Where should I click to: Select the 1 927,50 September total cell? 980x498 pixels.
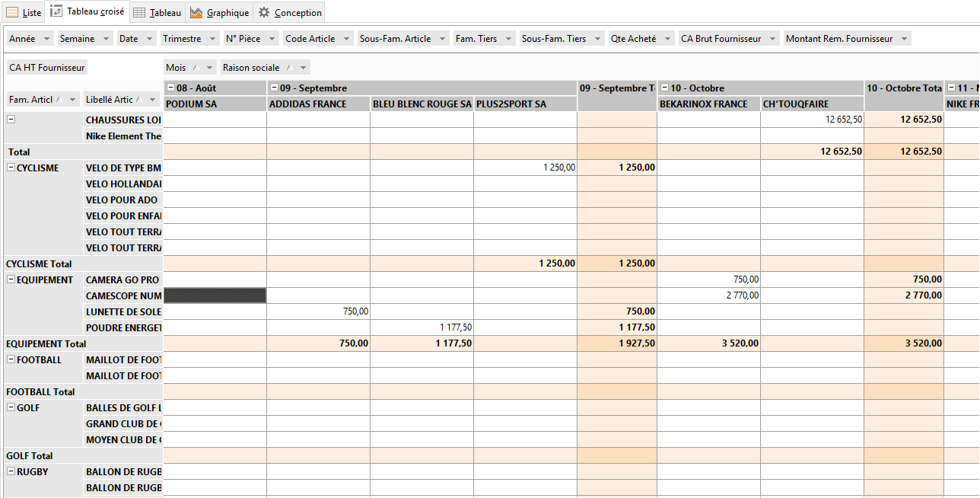(x=617, y=344)
